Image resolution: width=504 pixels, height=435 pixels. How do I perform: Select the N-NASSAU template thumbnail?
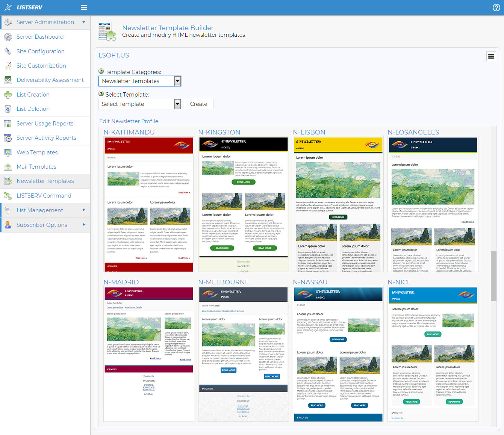pos(338,354)
